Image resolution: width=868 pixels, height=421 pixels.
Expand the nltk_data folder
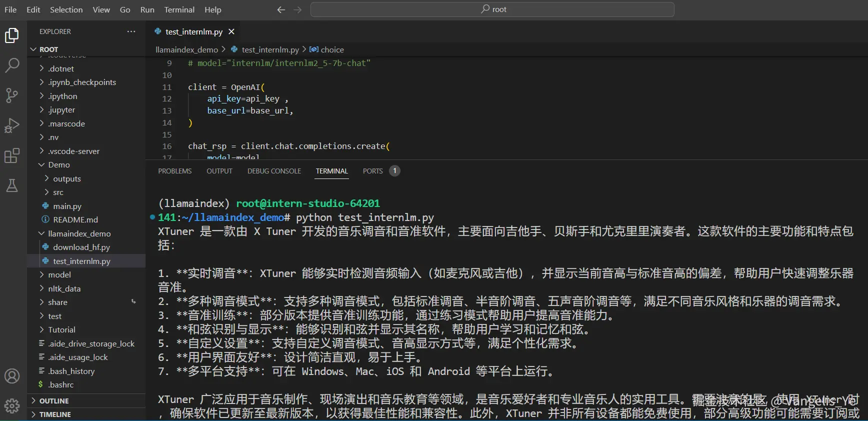pos(41,288)
